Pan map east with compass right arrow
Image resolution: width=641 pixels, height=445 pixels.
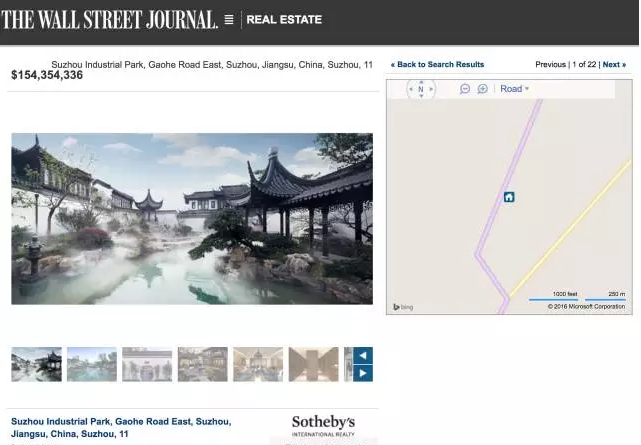[431, 89]
